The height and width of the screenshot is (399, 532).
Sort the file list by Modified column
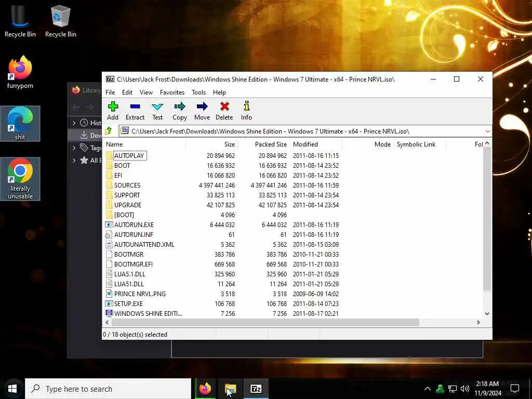[315, 144]
